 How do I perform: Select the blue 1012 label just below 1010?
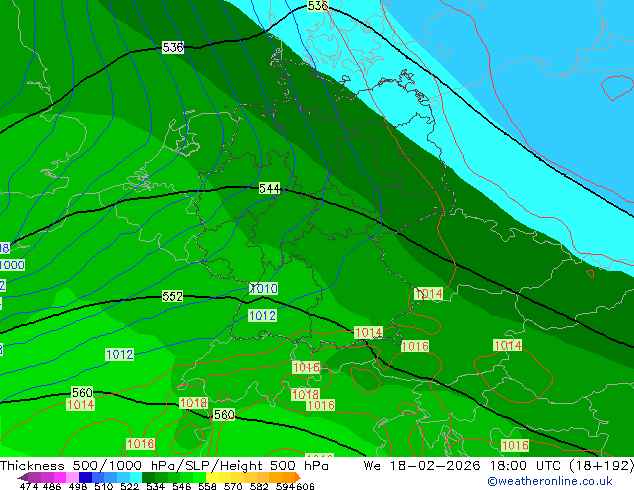pyautogui.click(x=262, y=316)
